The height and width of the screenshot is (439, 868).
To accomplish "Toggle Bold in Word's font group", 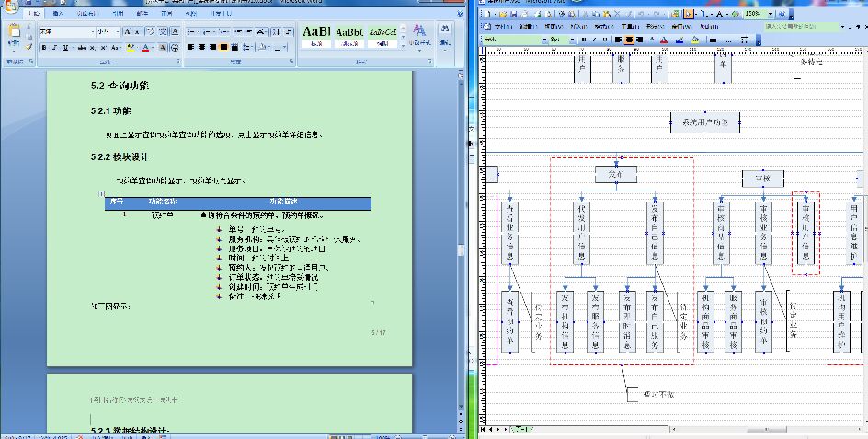I will 43,47.
